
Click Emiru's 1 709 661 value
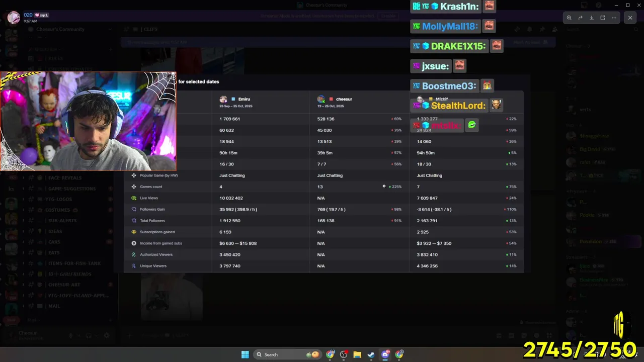(229, 119)
